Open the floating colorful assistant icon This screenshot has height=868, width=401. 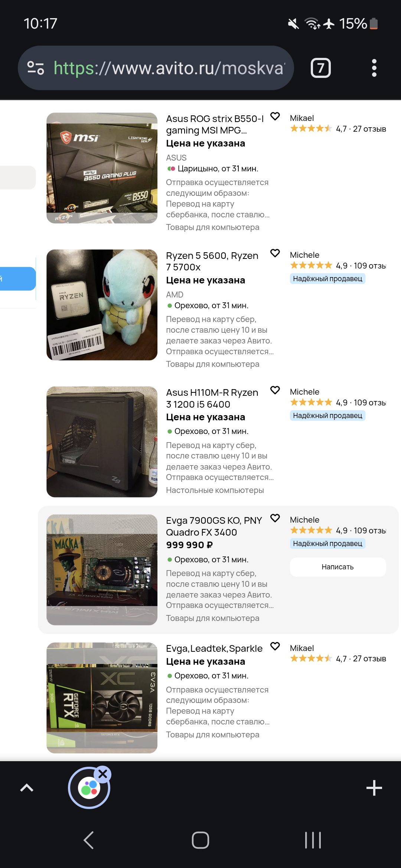89,788
